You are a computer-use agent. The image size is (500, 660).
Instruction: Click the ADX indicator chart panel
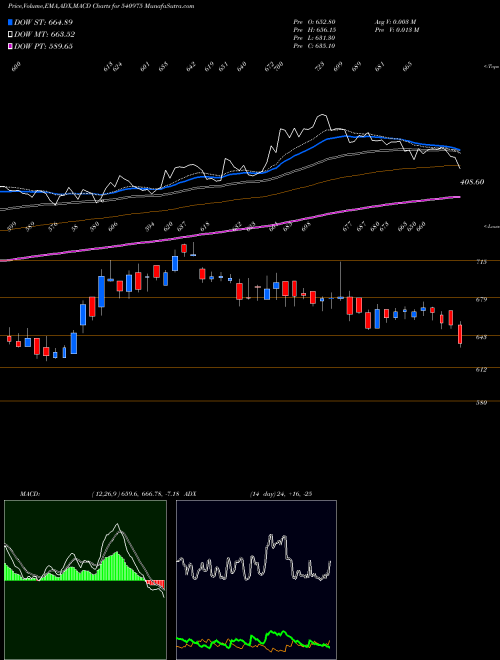pyautogui.click(x=256, y=580)
